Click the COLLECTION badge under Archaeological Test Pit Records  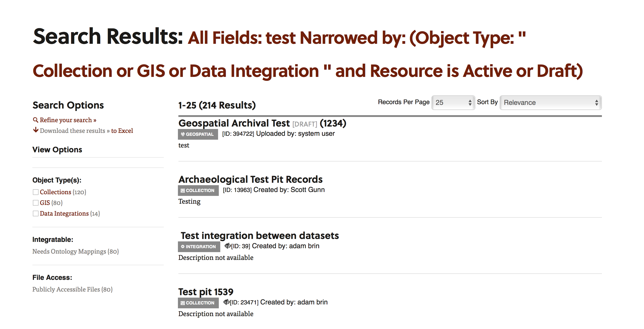198,191
